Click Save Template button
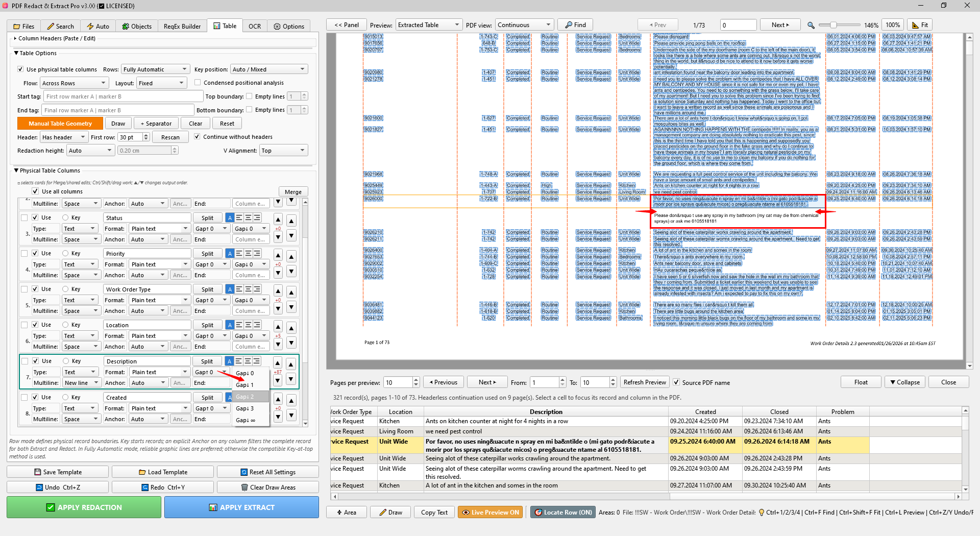Viewport: 980px width, 536px height. point(58,472)
